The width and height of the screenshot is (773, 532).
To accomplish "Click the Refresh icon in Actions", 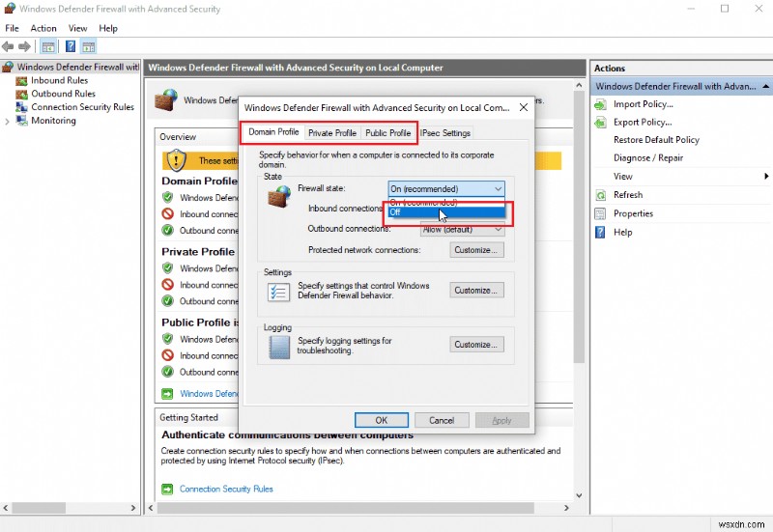I will tap(600, 195).
